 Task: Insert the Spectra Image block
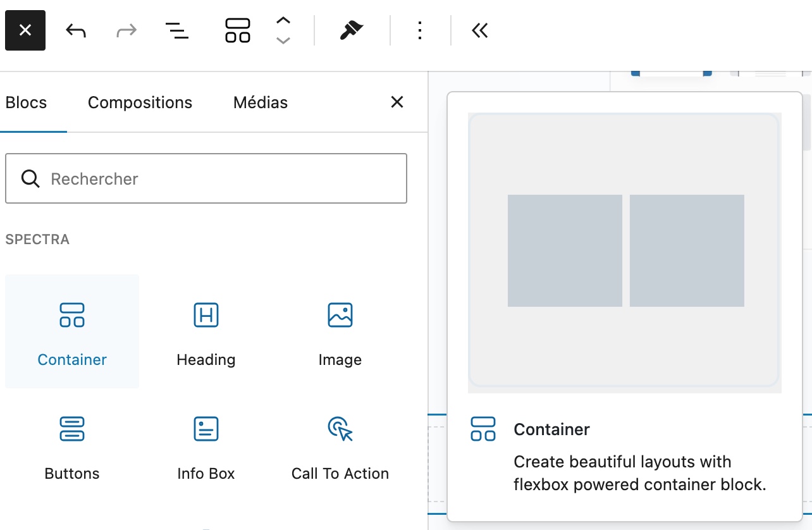click(340, 331)
